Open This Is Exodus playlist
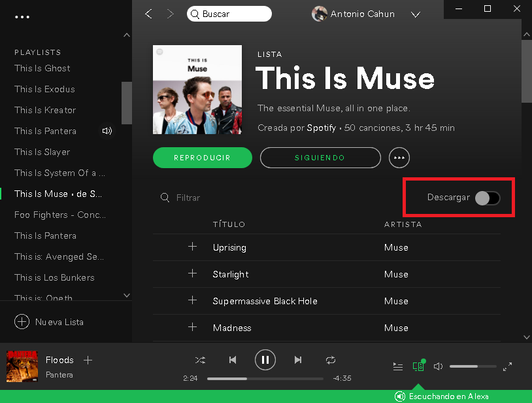The width and height of the screenshot is (532, 403). pyautogui.click(x=44, y=89)
